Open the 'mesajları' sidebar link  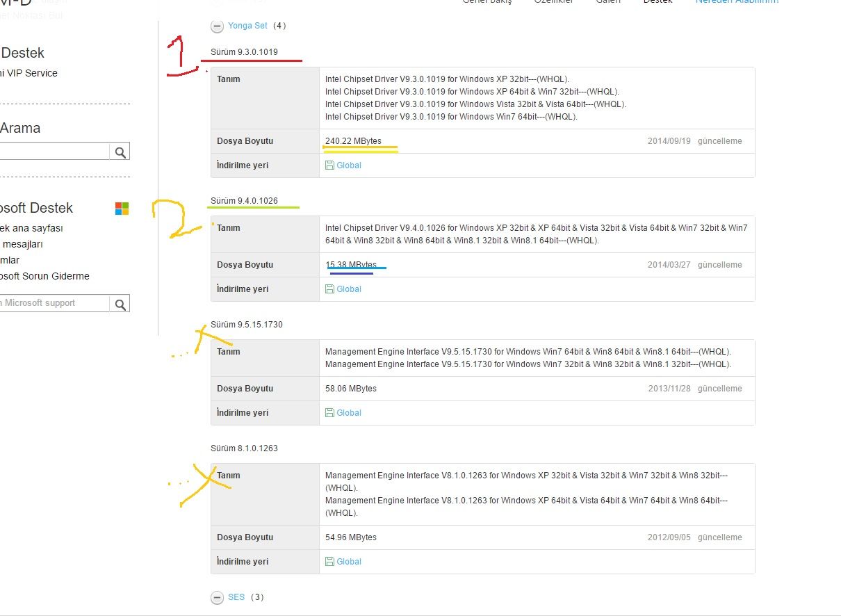pyautogui.click(x=22, y=244)
